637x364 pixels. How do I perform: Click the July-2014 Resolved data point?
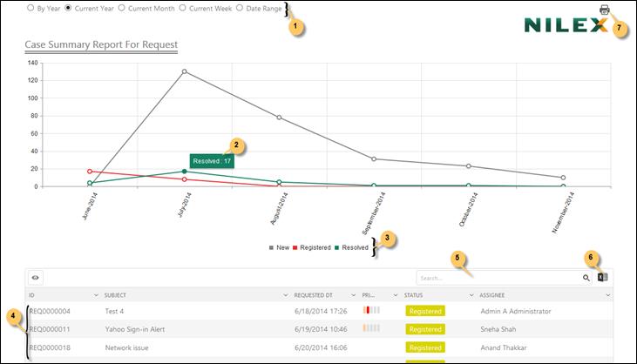pos(184,172)
